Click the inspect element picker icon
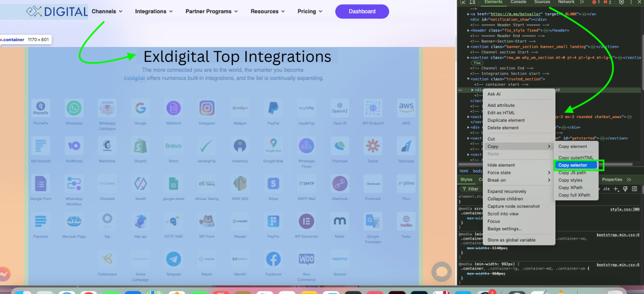The height and width of the screenshot is (294, 644). click(463, 3)
